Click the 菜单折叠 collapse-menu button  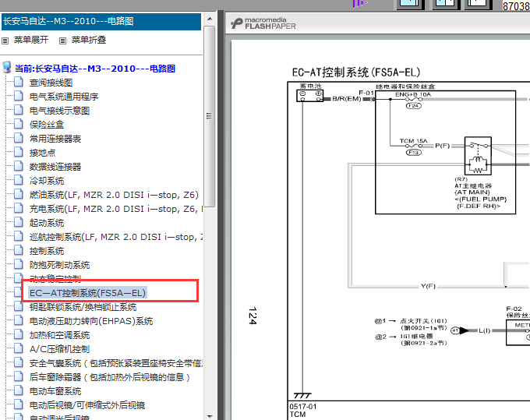[x=89, y=41]
